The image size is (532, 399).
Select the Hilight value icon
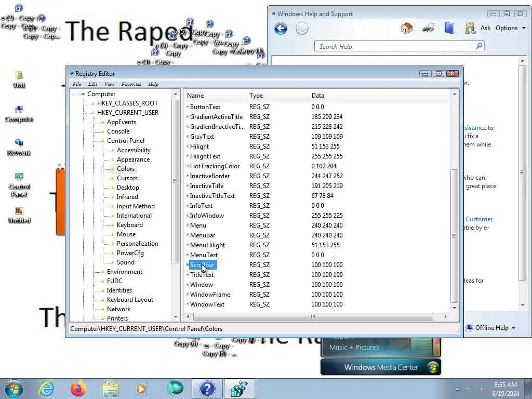pyautogui.click(x=188, y=147)
